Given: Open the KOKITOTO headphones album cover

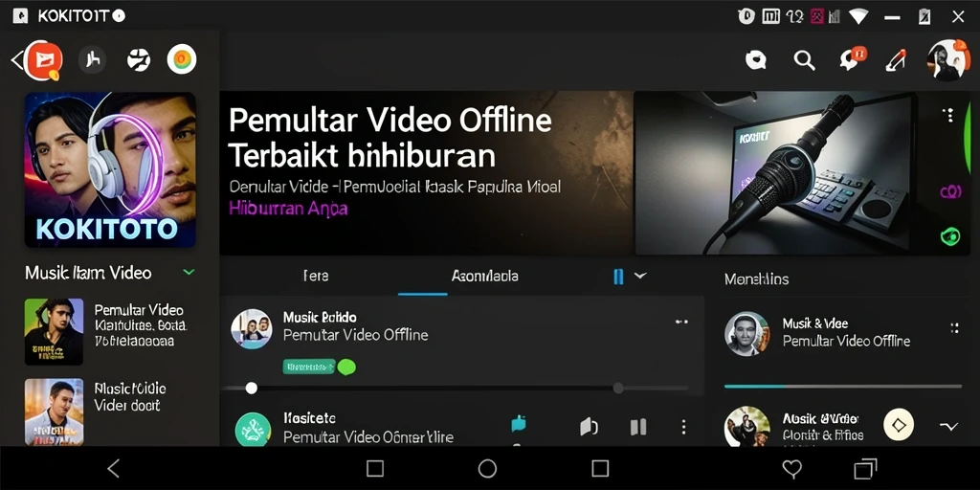Looking at the screenshot, I should click(110, 169).
